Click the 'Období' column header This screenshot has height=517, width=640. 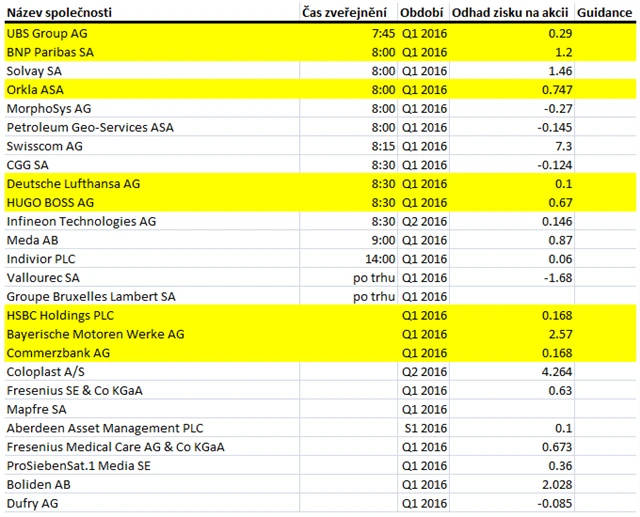pyautogui.click(x=421, y=13)
